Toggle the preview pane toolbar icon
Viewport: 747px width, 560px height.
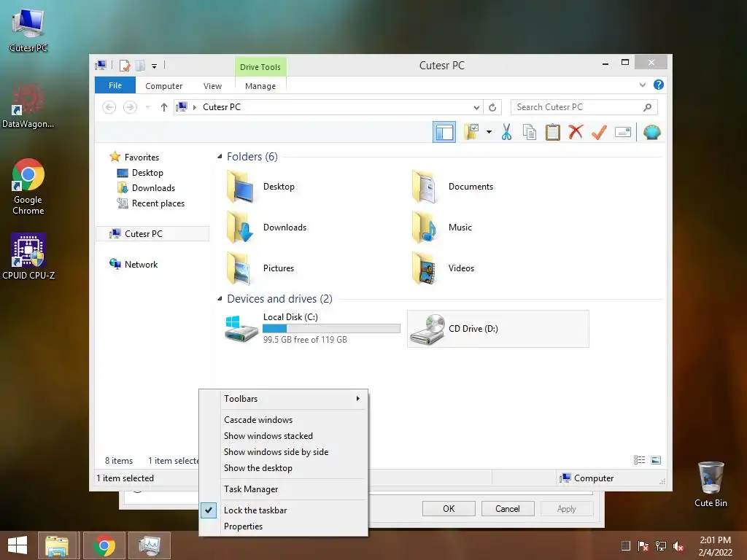tap(444, 132)
